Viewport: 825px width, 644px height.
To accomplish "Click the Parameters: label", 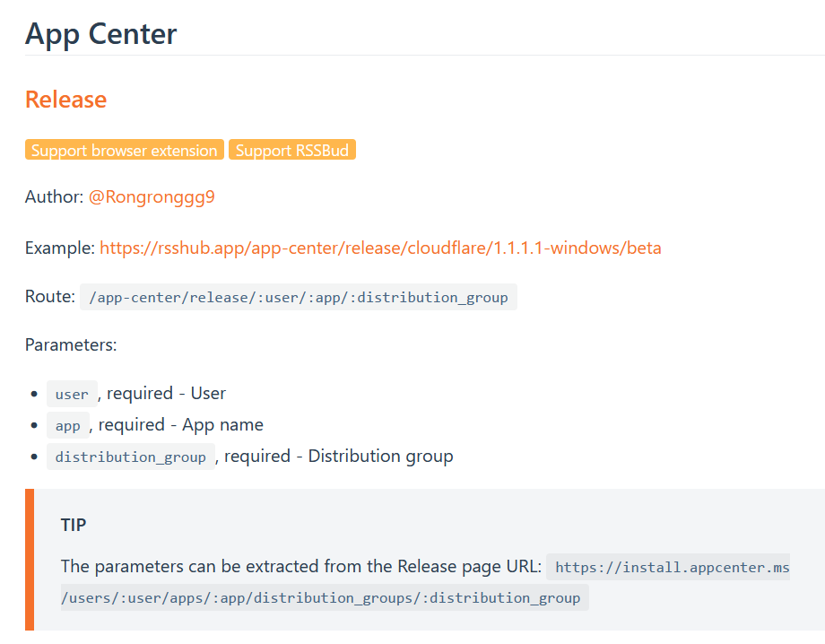I will pyautogui.click(x=71, y=345).
